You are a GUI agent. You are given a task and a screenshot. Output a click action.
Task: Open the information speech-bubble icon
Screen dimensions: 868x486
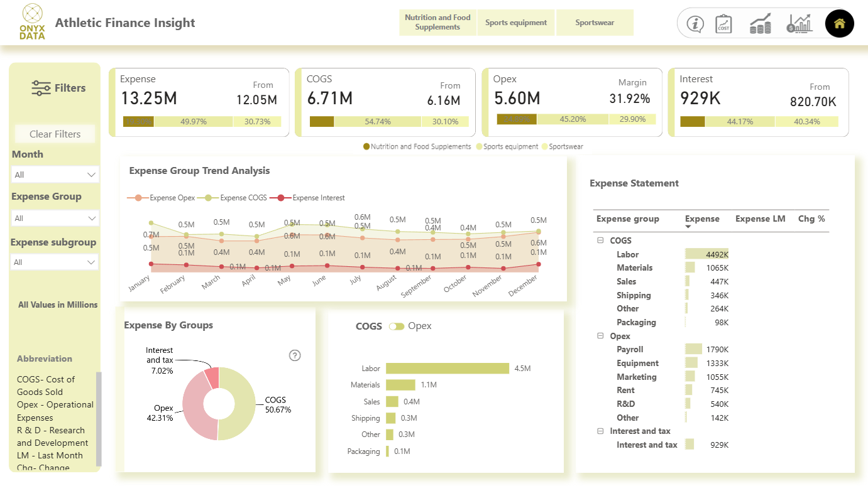695,24
